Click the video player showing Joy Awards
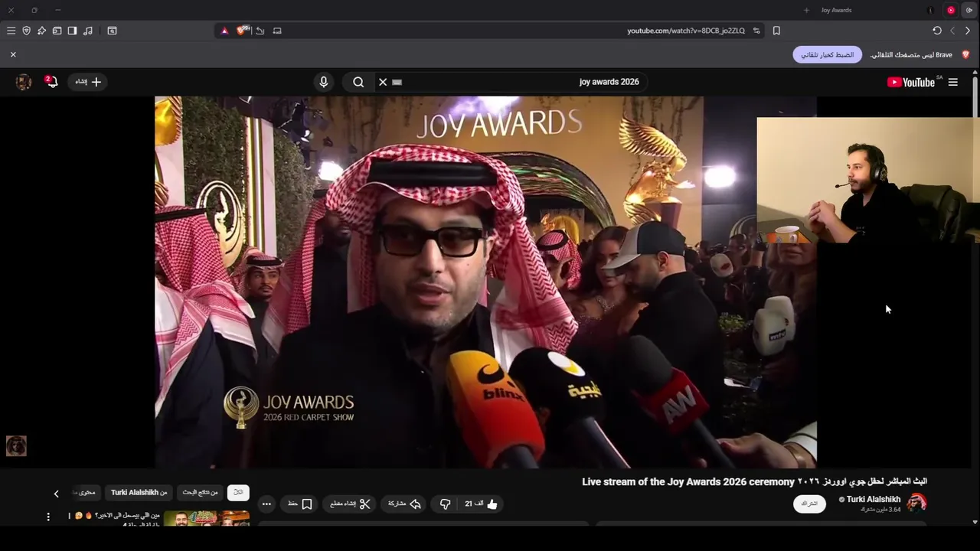Image resolution: width=980 pixels, height=551 pixels. 485,282
